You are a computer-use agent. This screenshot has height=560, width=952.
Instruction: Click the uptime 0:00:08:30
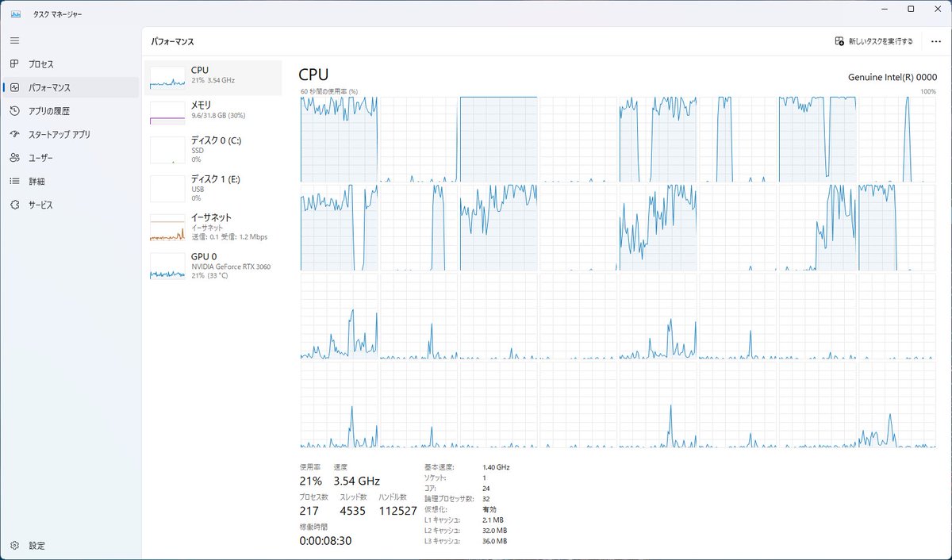click(325, 541)
